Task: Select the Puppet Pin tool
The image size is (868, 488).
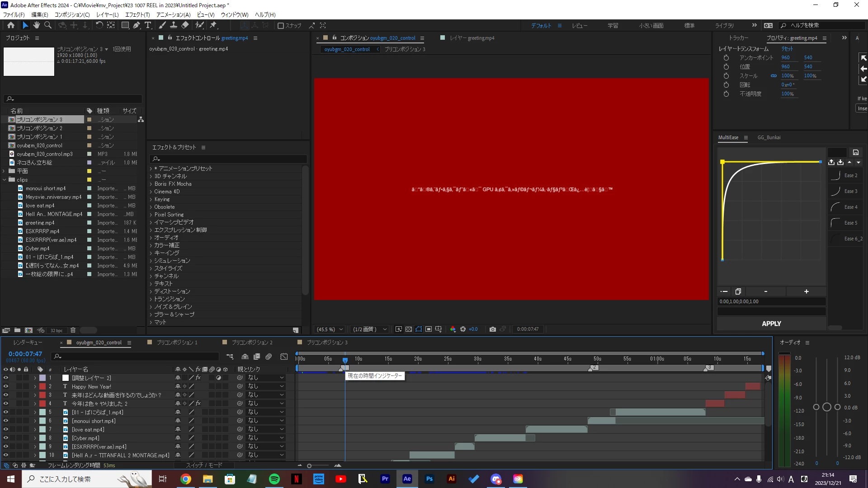Action: tap(213, 25)
